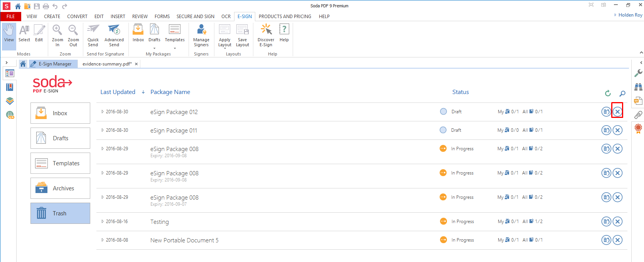
Task: Save the current layout
Action: click(x=243, y=36)
